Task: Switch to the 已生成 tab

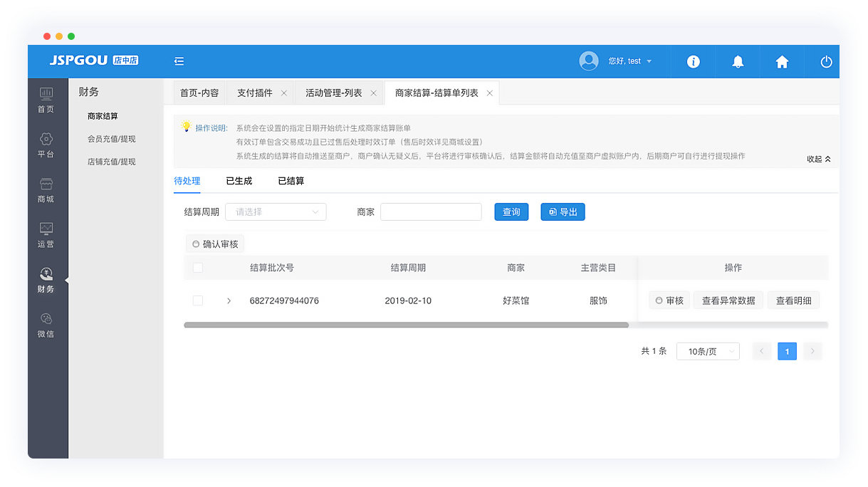Action: (239, 181)
